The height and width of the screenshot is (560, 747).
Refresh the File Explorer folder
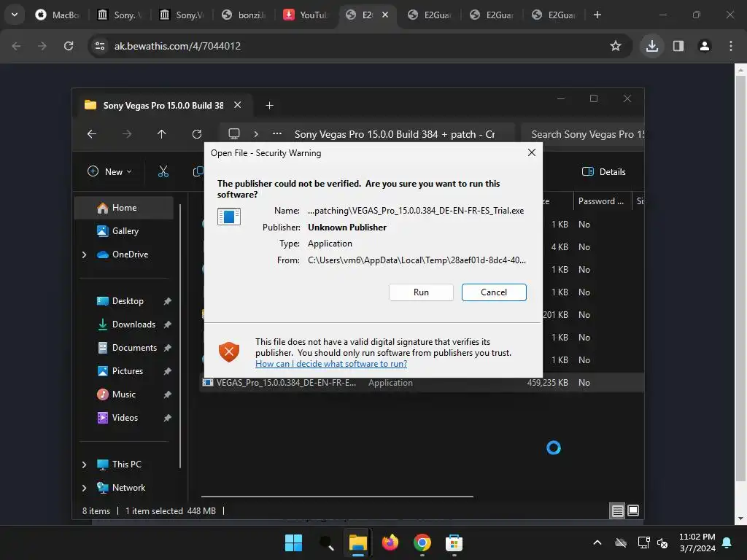pos(197,134)
